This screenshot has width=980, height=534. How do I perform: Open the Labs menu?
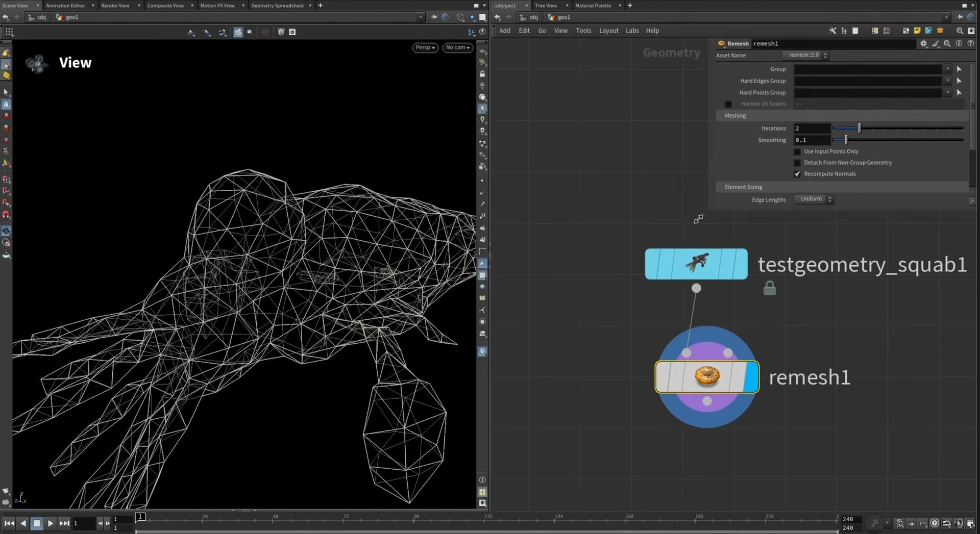point(632,31)
